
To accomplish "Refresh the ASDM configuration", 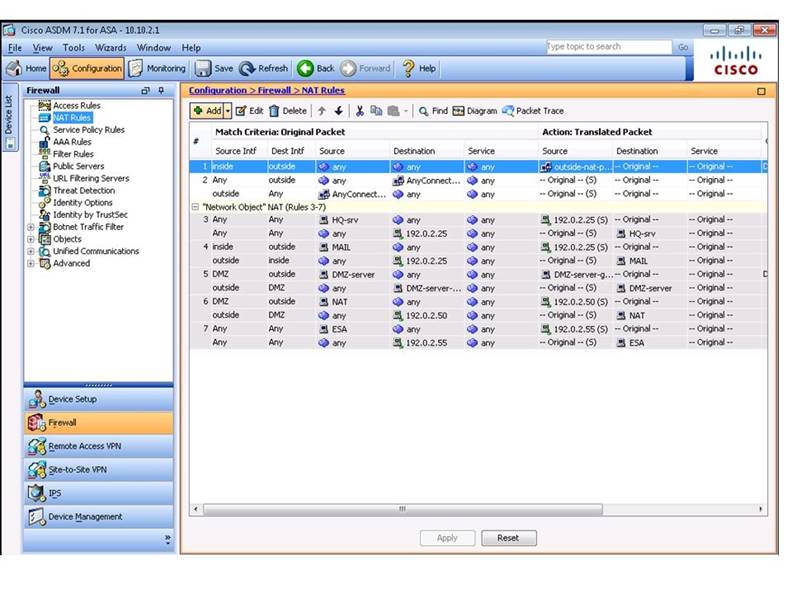I will (x=264, y=68).
